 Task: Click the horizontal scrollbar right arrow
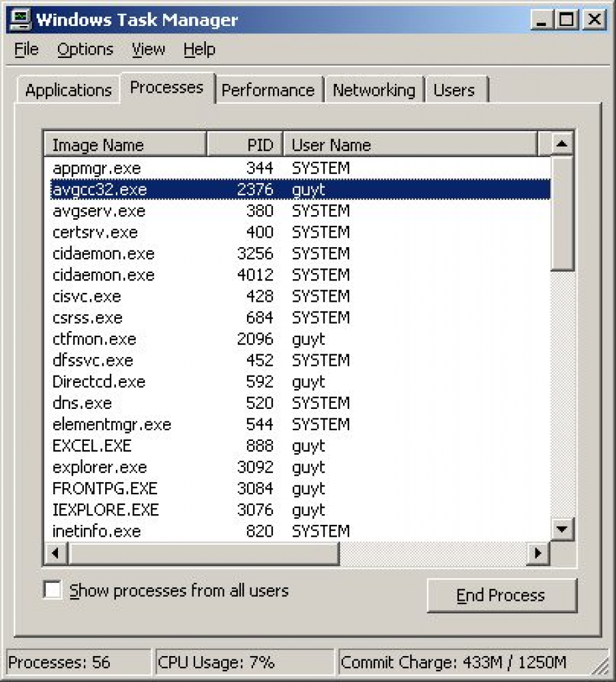[x=537, y=553]
